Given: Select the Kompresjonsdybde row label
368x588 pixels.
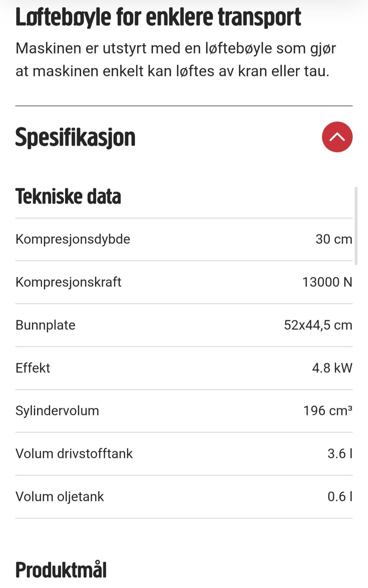Looking at the screenshot, I should coord(73,239).
